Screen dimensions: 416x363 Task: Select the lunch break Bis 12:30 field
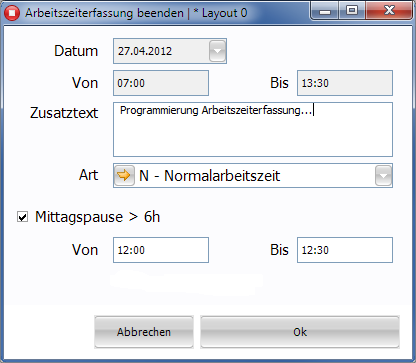click(345, 250)
